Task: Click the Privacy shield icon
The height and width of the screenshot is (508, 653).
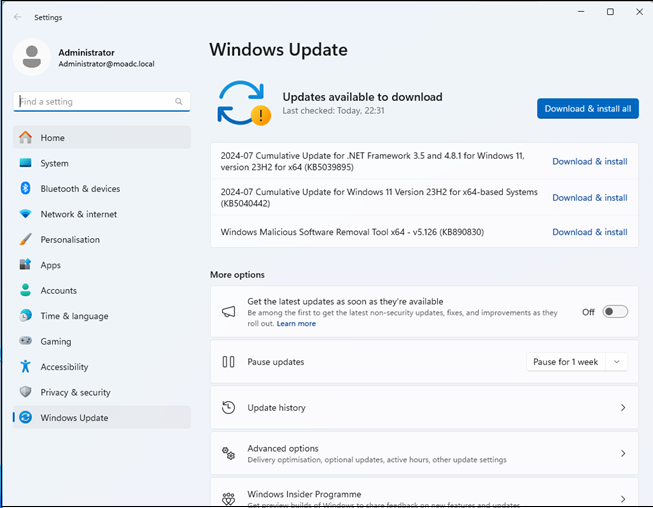Action: pyautogui.click(x=25, y=392)
